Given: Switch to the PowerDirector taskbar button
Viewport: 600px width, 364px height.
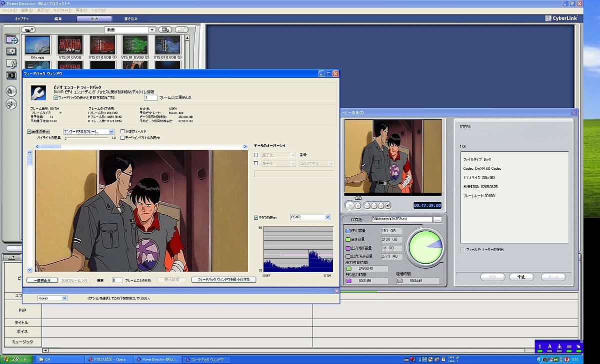Looking at the screenshot, I should (x=158, y=360).
